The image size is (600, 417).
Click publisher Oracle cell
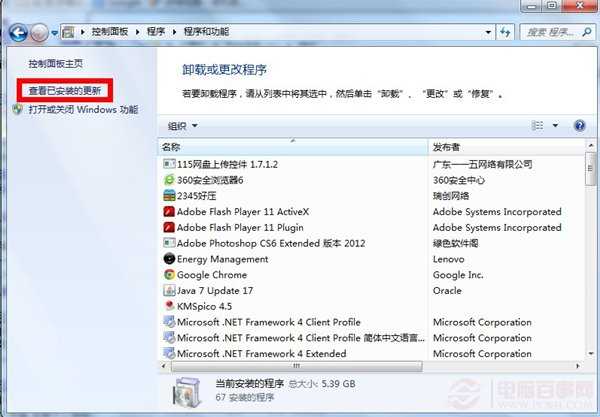point(447,291)
